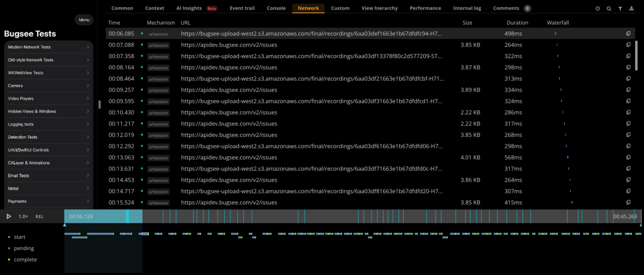Open the AI Insights Beta tab
This screenshot has width=644, height=275.
coord(197,8)
